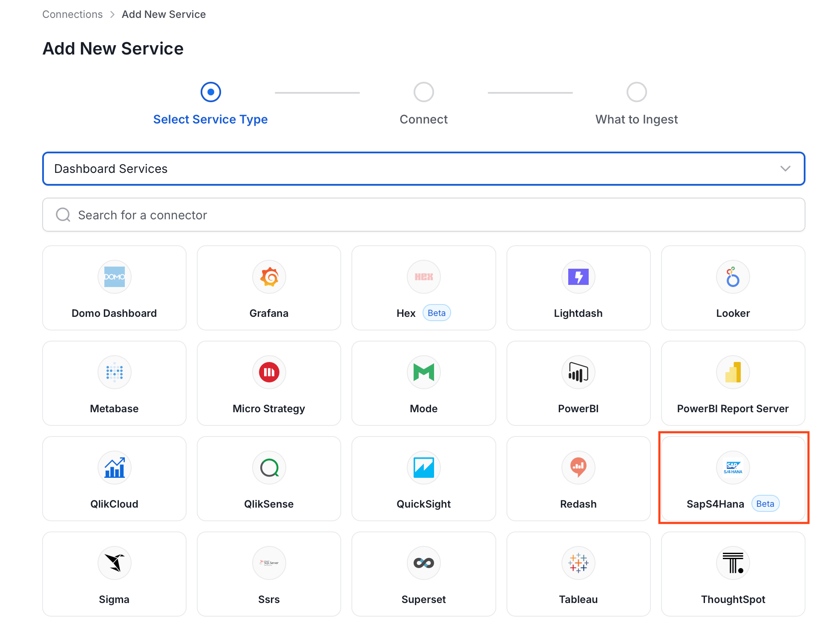
Task: Click the QlikCloud card label
Action: pyautogui.click(x=114, y=504)
